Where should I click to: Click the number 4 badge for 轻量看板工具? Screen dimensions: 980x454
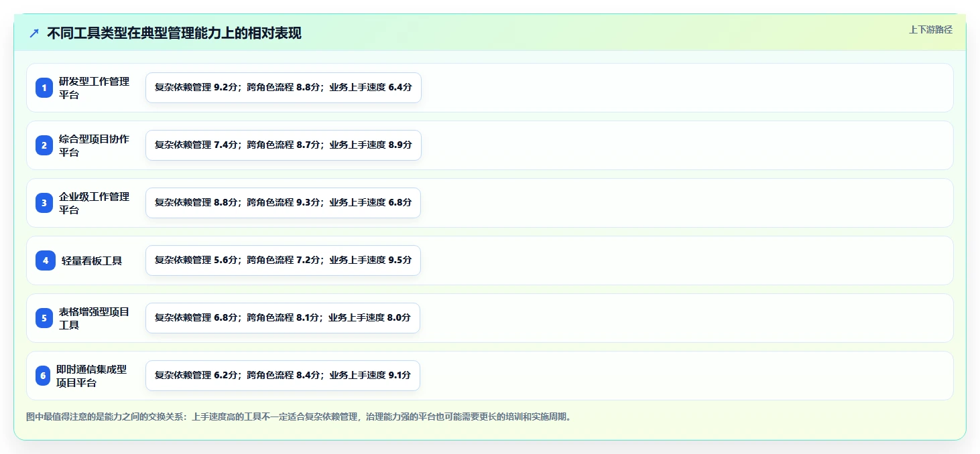(x=46, y=260)
